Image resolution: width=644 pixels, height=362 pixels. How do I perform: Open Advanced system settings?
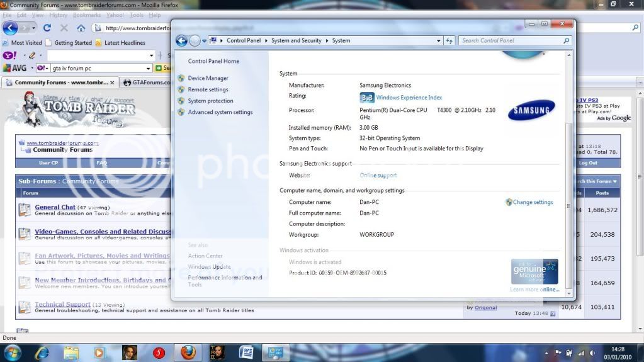tap(220, 112)
